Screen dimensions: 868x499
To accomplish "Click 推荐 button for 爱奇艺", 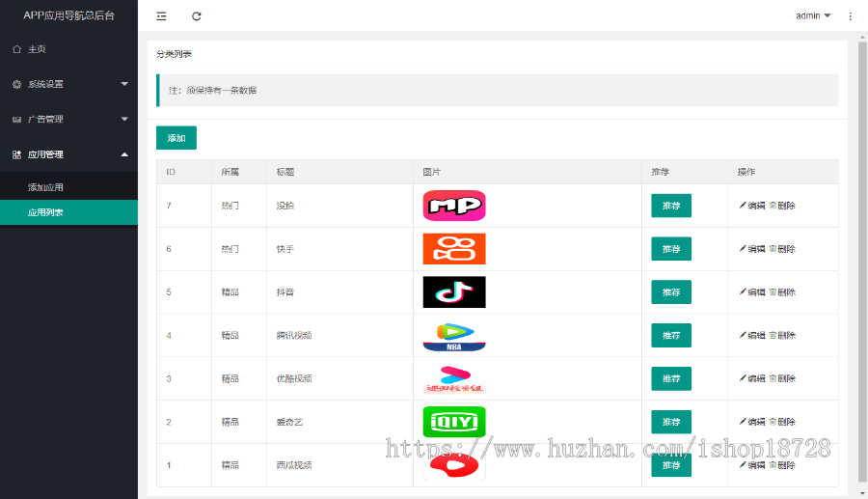I will (671, 422).
